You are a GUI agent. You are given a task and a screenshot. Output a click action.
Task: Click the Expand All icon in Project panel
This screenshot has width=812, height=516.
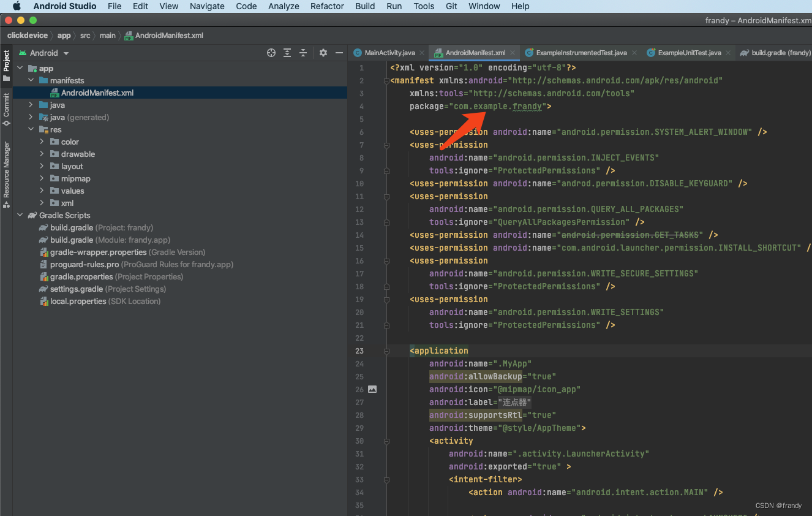point(287,53)
